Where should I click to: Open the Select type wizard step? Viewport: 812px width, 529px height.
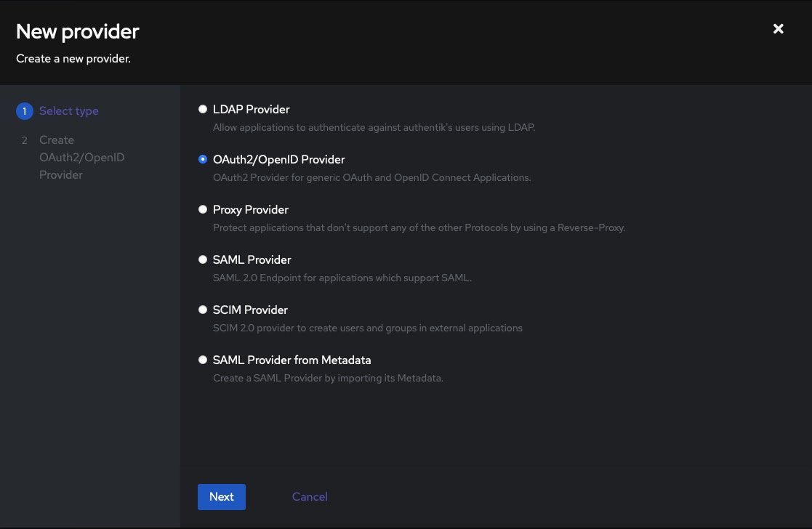68,110
